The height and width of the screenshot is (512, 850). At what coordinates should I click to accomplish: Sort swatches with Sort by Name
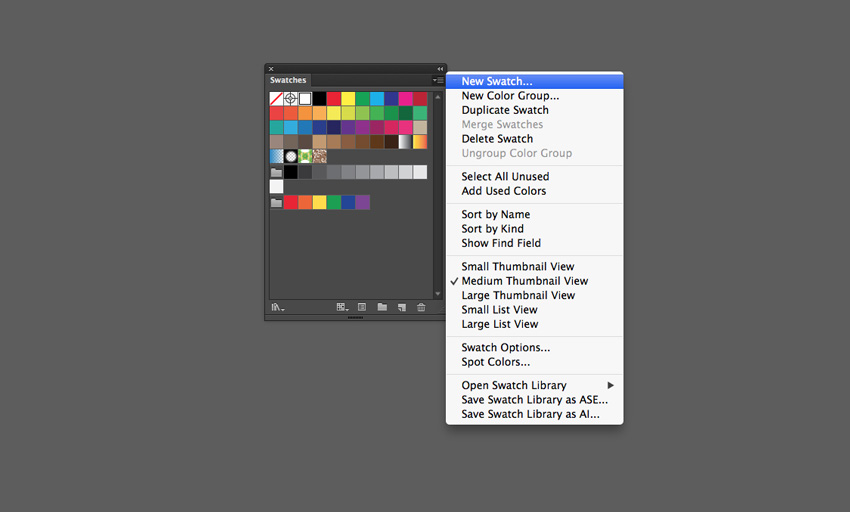[x=535, y=214]
